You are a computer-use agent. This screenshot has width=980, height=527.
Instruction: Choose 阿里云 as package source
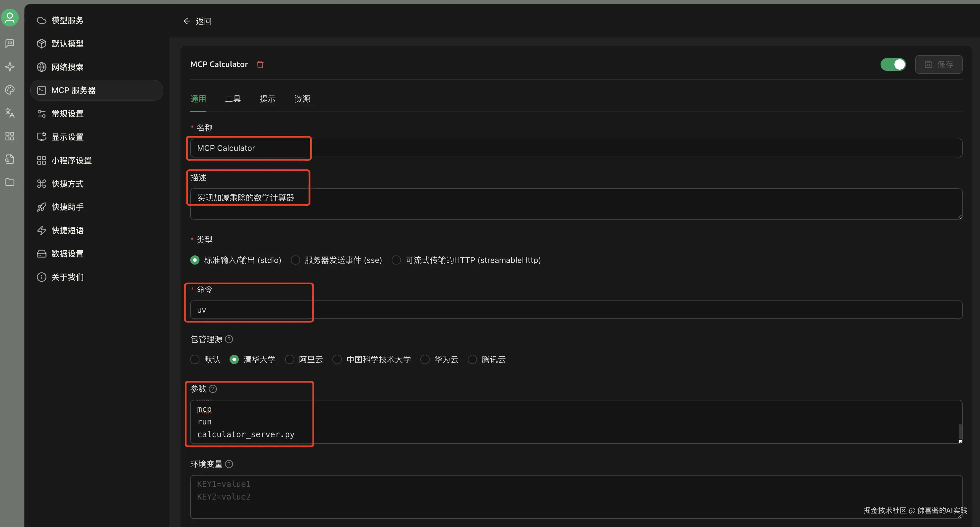tap(290, 359)
